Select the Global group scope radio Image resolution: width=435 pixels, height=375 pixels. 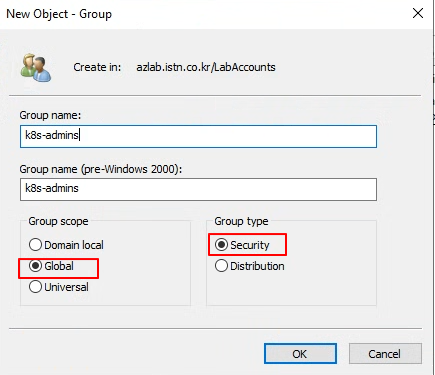[51, 266]
